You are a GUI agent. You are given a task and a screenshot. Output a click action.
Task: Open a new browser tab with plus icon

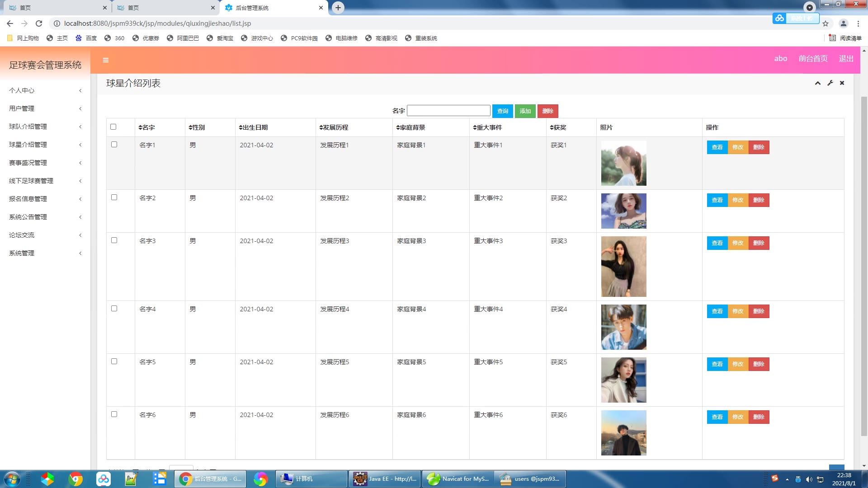[x=338, y=8]
